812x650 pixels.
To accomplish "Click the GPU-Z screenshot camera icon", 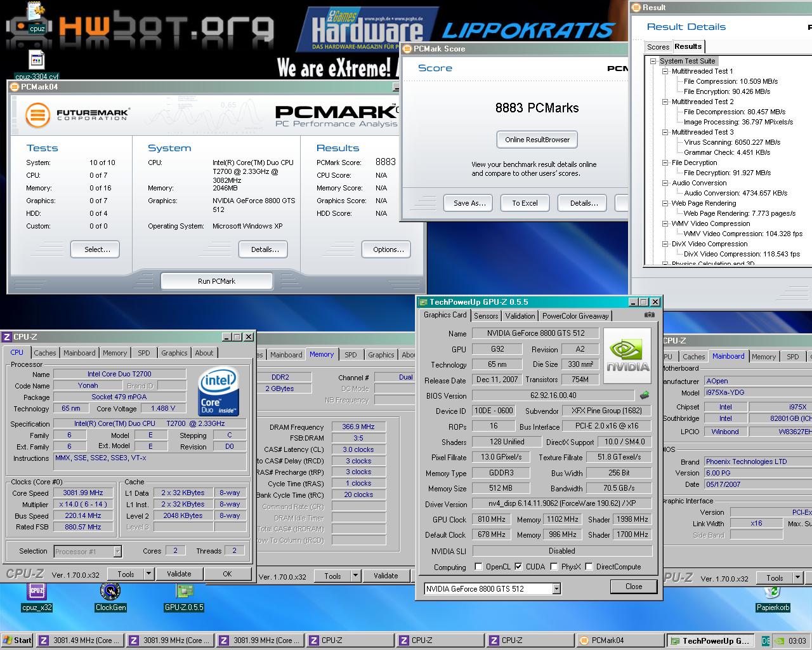I will [649, 314].
